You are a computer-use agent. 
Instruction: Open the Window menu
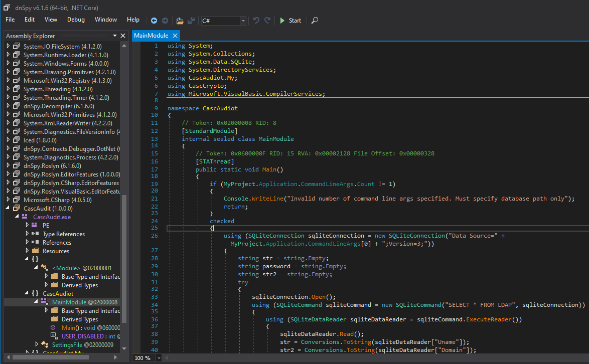click(106, 20)
